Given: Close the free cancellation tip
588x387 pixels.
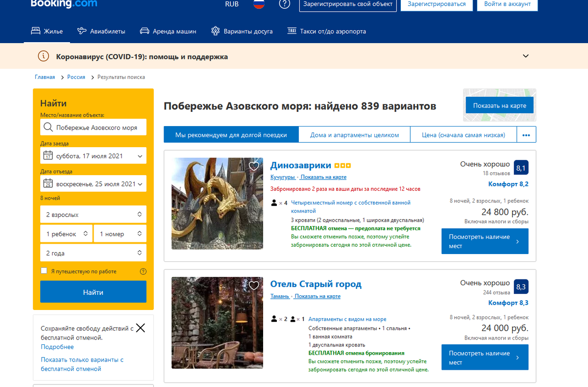Looking at the screenshot, I should (x=141, y=328).
